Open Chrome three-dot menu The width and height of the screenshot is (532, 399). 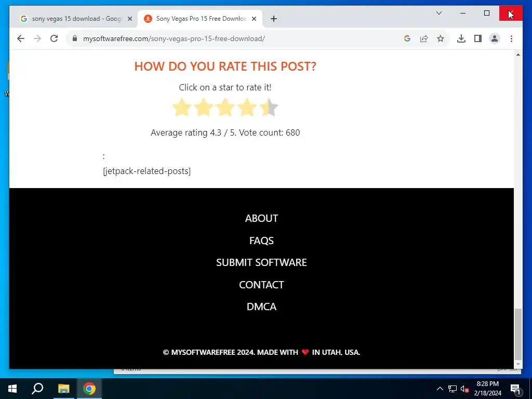511,38
